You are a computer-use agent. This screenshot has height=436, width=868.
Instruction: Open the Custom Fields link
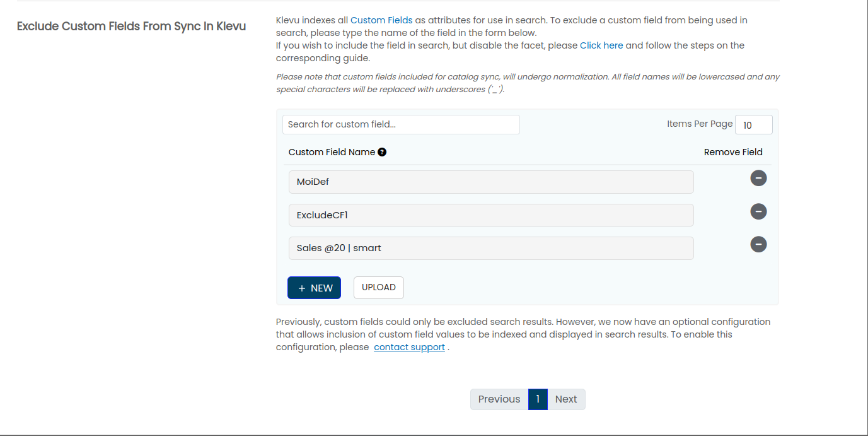pyautogui.click(x=381, y=20)
